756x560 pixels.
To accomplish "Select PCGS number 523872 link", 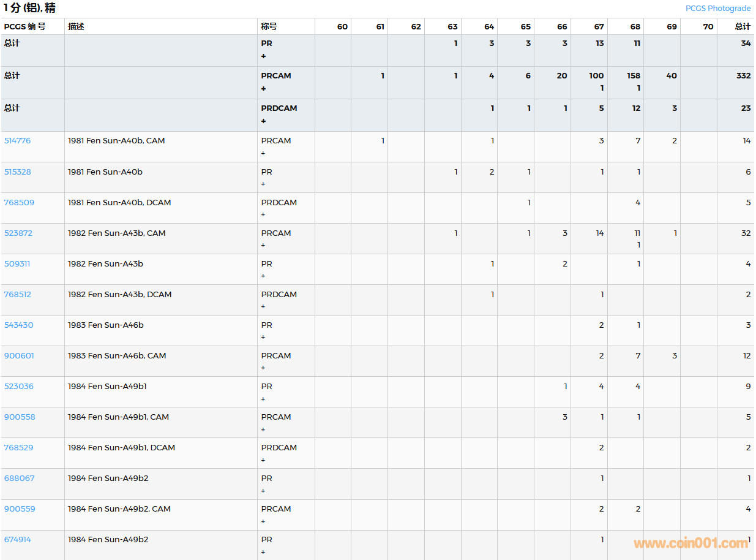I will [18, 233].
